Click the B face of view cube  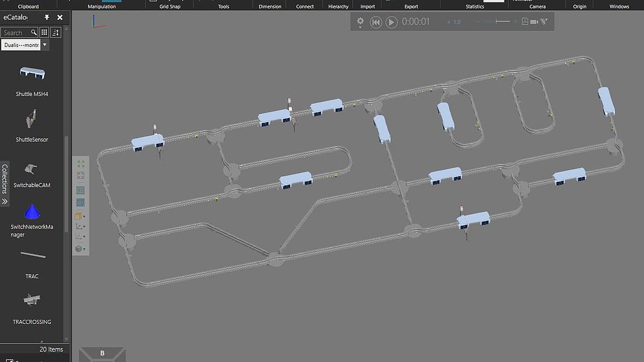[x=103, y=354]
